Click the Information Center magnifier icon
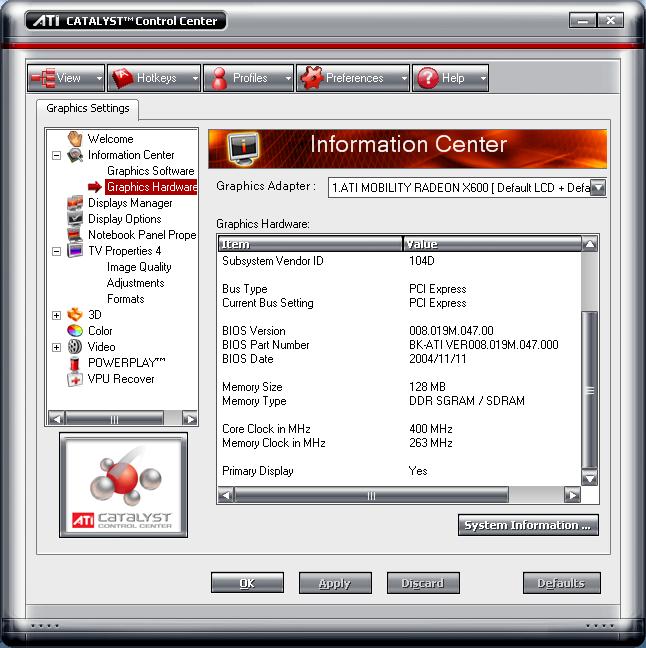The image size is (646, 648). click(x=75, y=155)
